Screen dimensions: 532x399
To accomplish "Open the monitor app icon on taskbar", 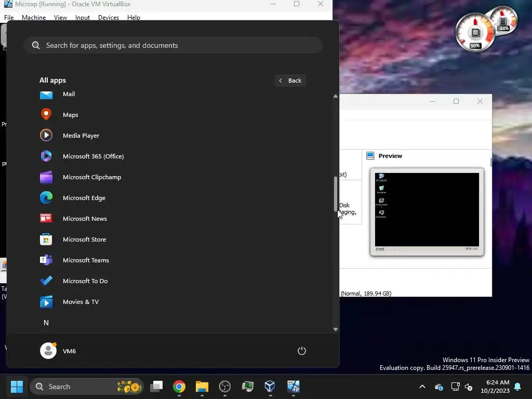I will (248, 387).
